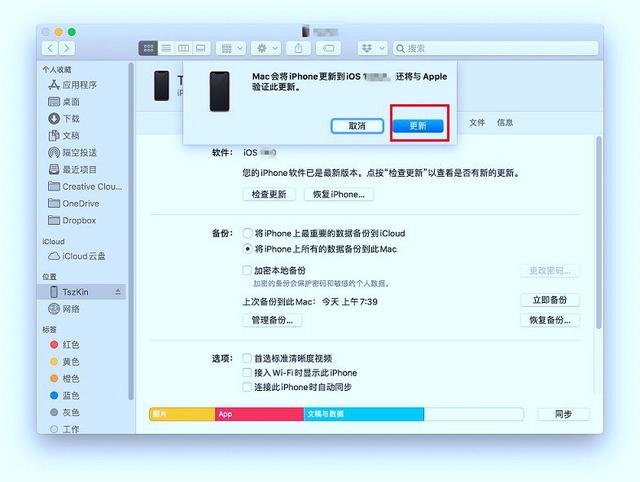Screen dimensions: 640x482
Task: Click the yellow photos segment of storage bar
Action: [182, 414]
